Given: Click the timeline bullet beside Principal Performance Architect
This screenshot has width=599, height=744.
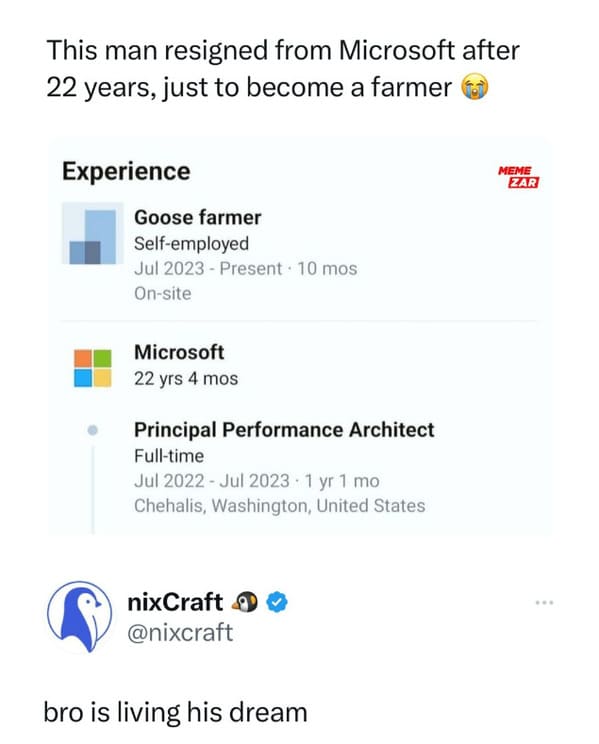Looking at the screenshot, I should pyautogui.click(x=93, y=430).
